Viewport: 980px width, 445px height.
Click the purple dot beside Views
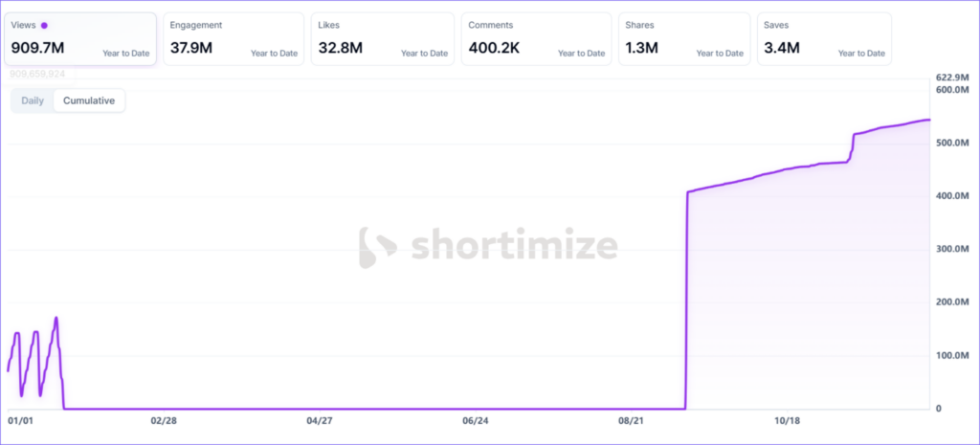pyautogui.click(x=45, y=26)
